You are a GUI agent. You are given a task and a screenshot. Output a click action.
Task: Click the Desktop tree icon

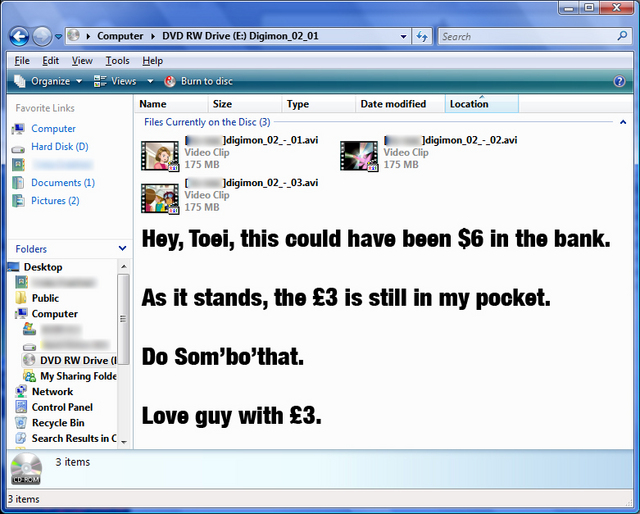tap(13, 267)
